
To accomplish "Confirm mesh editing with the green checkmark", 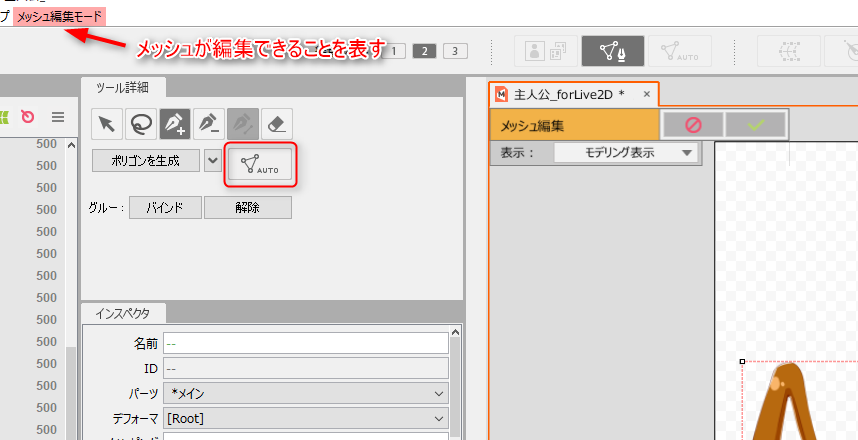I will pyautogui.click(x=756, y=125).
